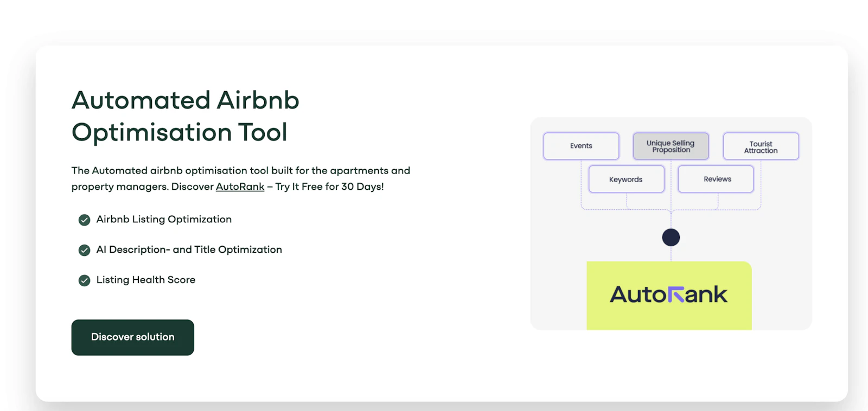The width and height of the screenshot is (868, 411).
Task: Click the checkmark icon beside Airbnb Listing Optimization
Action: pos(84,220)
